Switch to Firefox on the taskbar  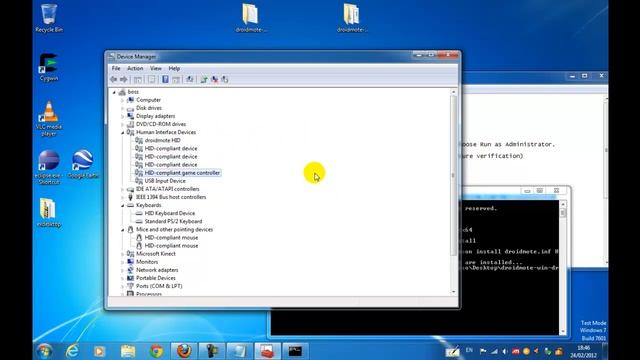184,351
